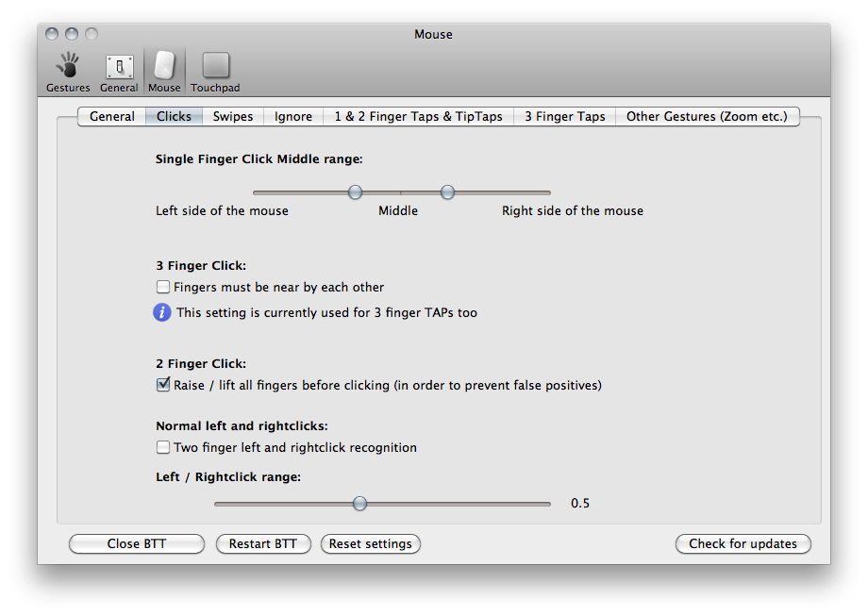Close the Mouse preferences window
Viewport: 868px width, 616px height.
(x=52, y=34)
